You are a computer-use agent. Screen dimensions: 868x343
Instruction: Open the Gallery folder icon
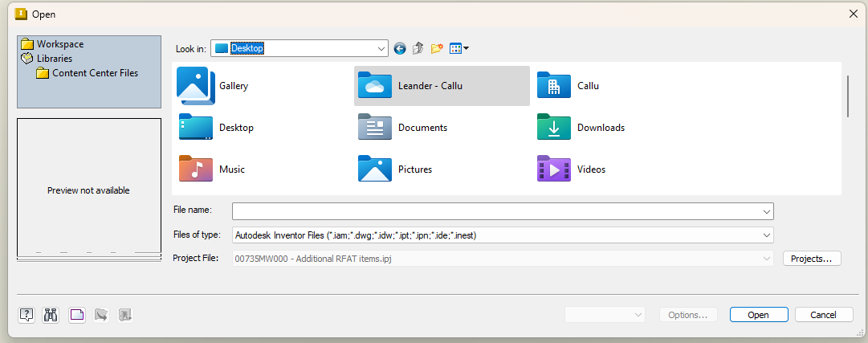[x=195, y=86]
